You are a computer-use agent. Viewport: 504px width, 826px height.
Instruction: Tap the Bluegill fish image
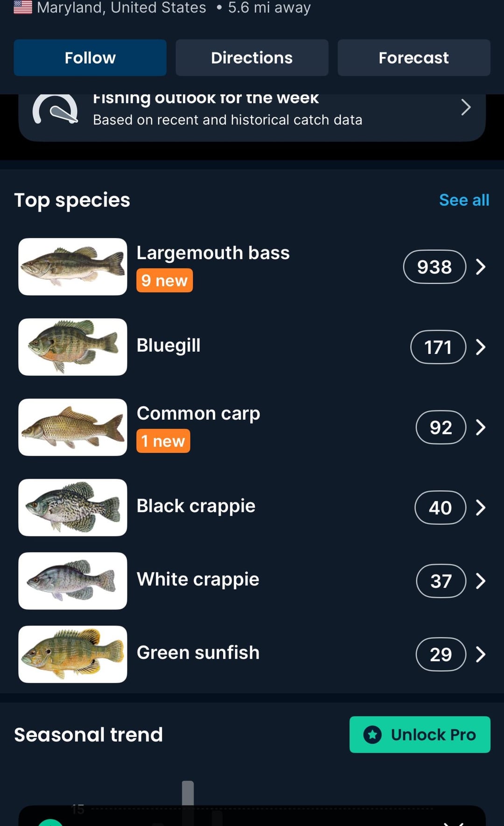[x=73, y=347]
